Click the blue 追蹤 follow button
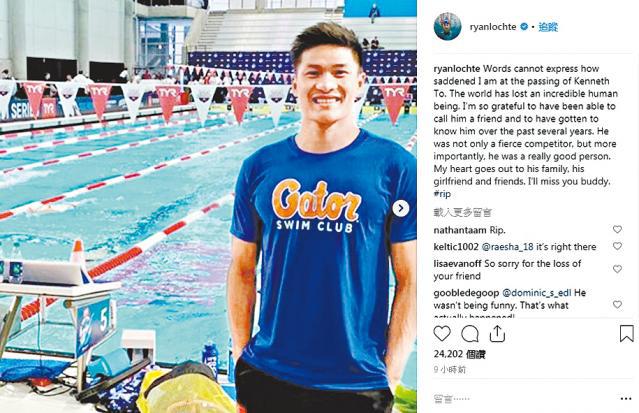Screen dimensions: 639x413 tap(548, 27)
